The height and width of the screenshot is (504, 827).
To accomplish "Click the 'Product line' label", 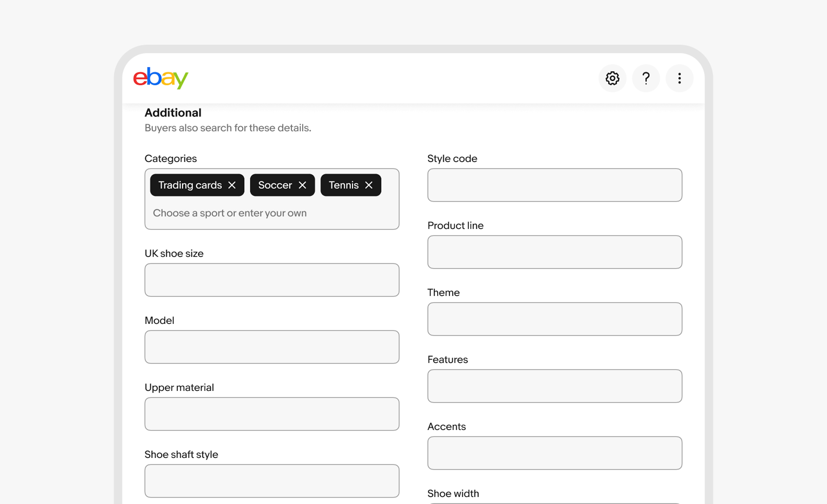I will click(455, 226).
